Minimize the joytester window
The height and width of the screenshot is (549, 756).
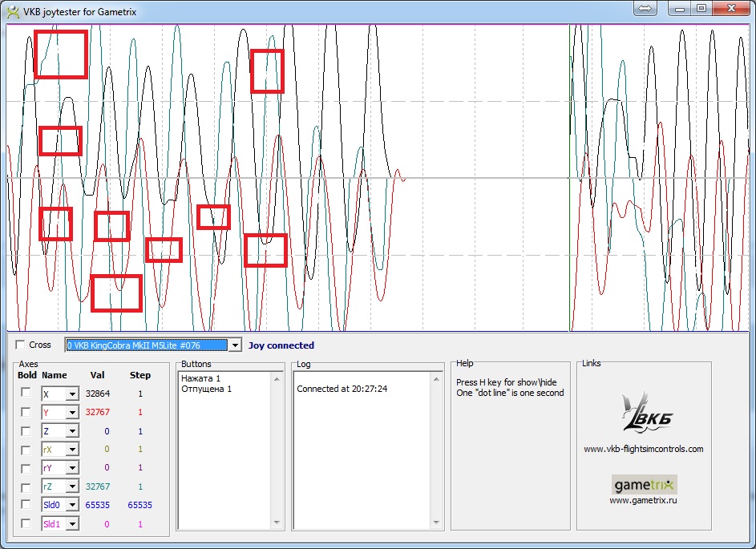[680, 8]
